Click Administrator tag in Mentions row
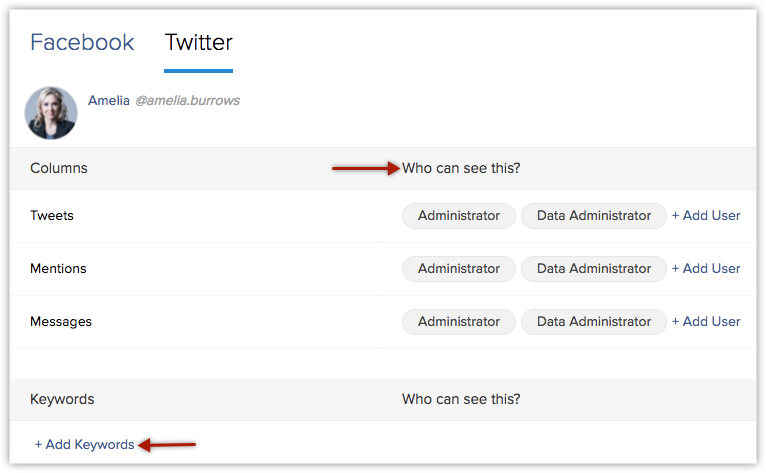The width and height of the screenshot is (766, 473). [x=459, y=269]
